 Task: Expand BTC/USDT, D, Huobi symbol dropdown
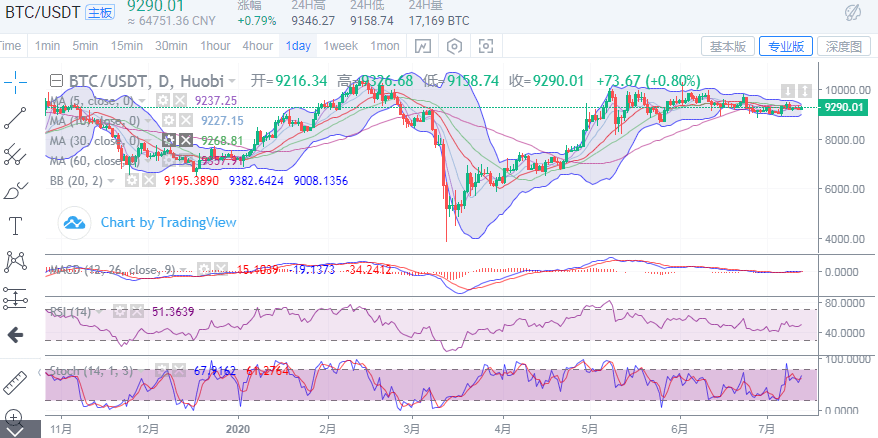pyautogui.click(x=231, y=82)
